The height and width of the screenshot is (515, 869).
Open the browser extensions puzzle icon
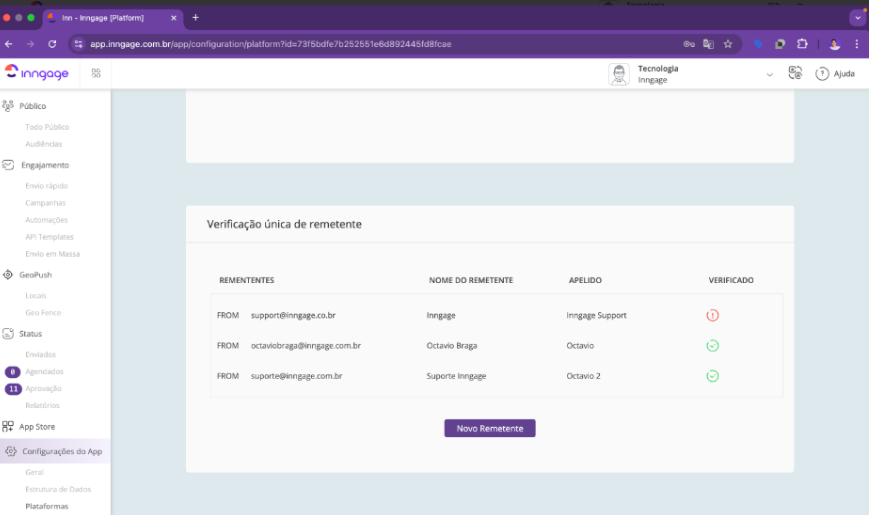pyautogui.click(x=802, y=44)
